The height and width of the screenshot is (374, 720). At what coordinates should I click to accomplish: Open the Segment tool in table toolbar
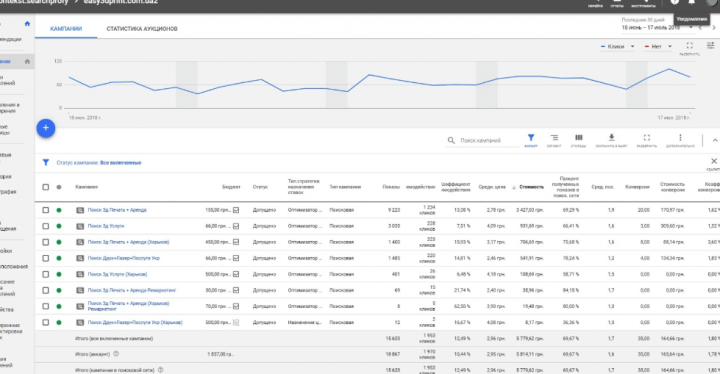click(554, 140)
